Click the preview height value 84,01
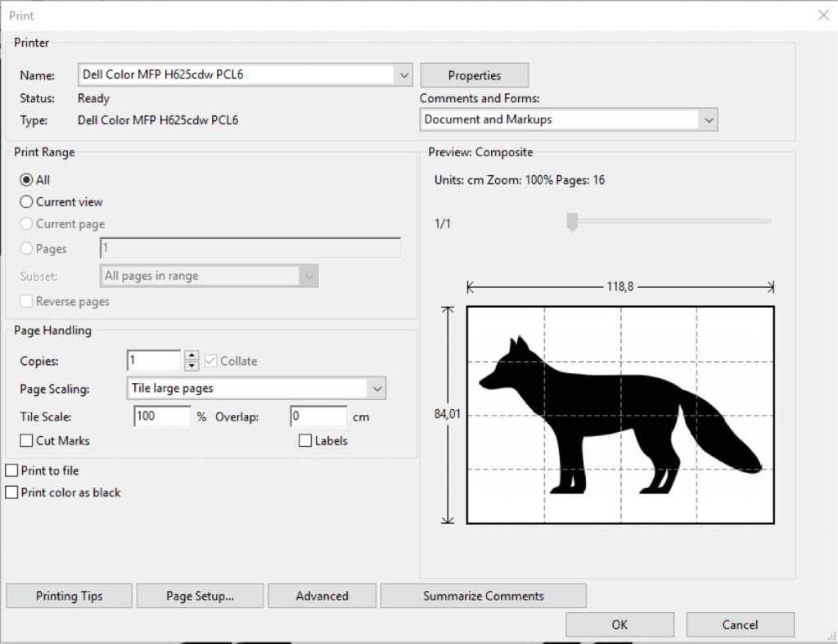Image resolution: width=838 pixels, height=644 pixels. coord(448,414)
